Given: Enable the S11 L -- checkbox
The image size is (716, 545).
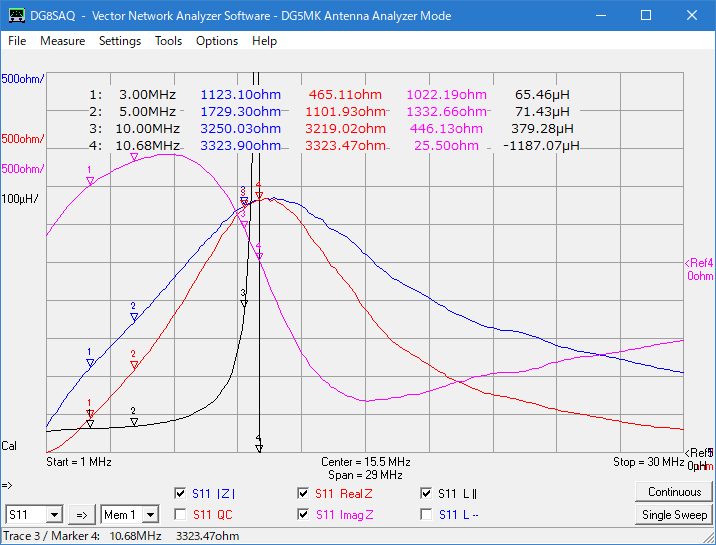Looking at the screenshot, I should [x=426, y=515].
